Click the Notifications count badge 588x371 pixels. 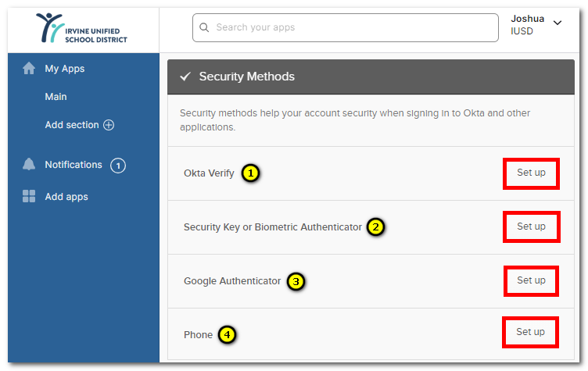tap(118, 166)
